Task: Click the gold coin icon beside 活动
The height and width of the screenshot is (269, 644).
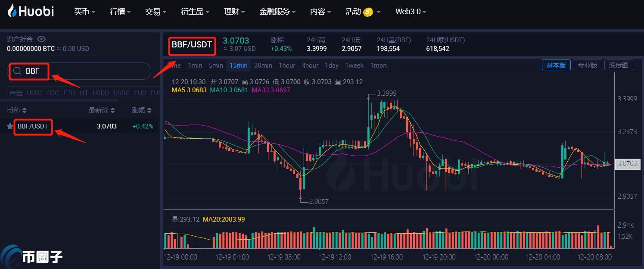Action: [368, 12]
